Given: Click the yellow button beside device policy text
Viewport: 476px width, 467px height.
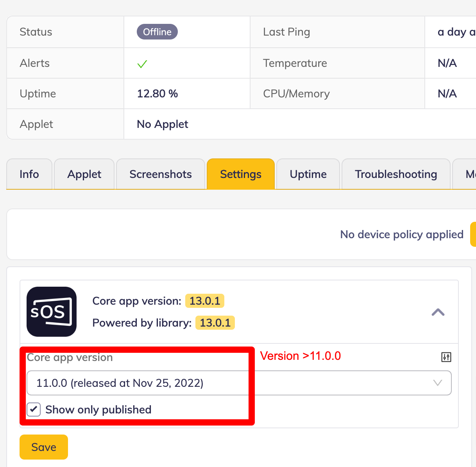Looking at the screenshot, I should pos(473,234).
